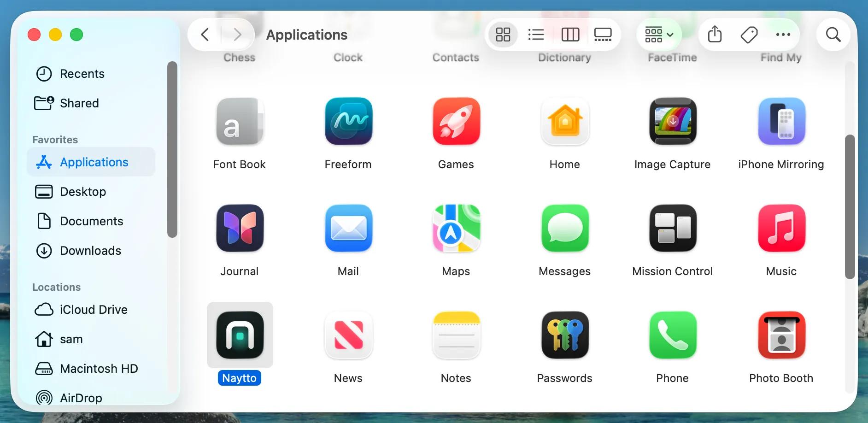Open the Font Book app icon

click(x=240, y=121)
